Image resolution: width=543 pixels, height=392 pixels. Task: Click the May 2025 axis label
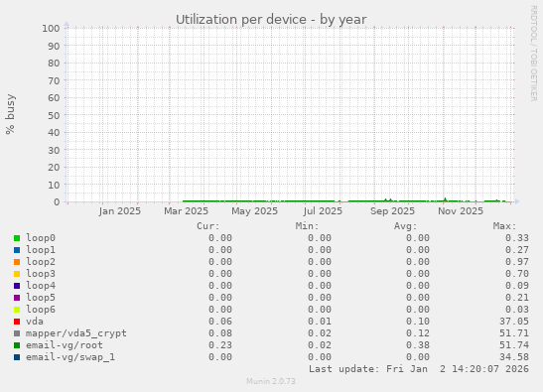254,211
